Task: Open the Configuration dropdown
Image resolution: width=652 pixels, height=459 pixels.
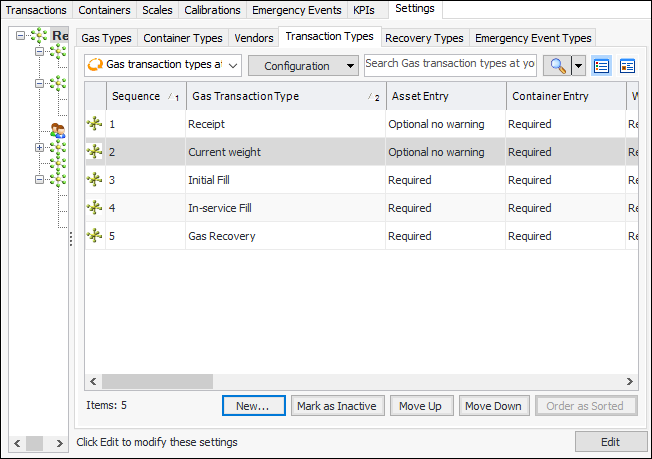Action: 303,66
